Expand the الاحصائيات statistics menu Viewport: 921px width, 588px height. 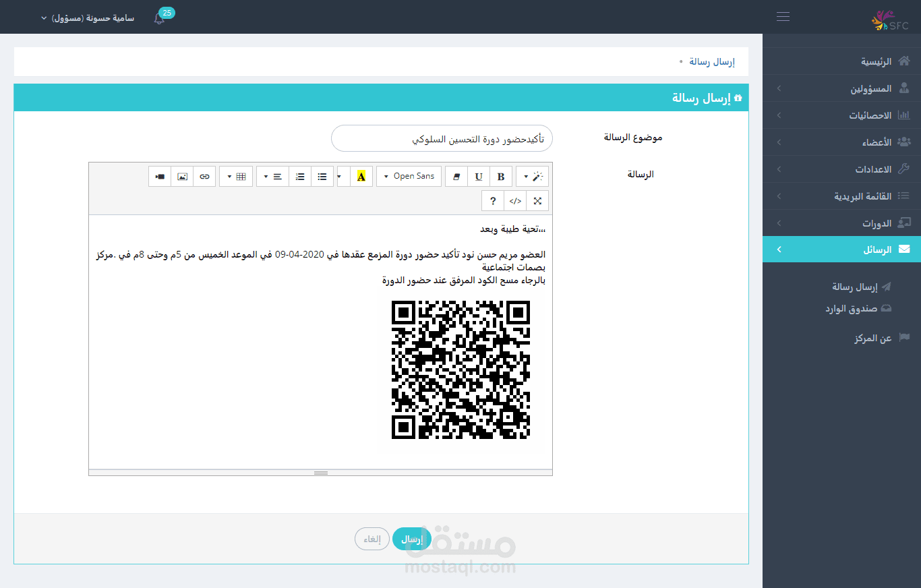point(841,115)
